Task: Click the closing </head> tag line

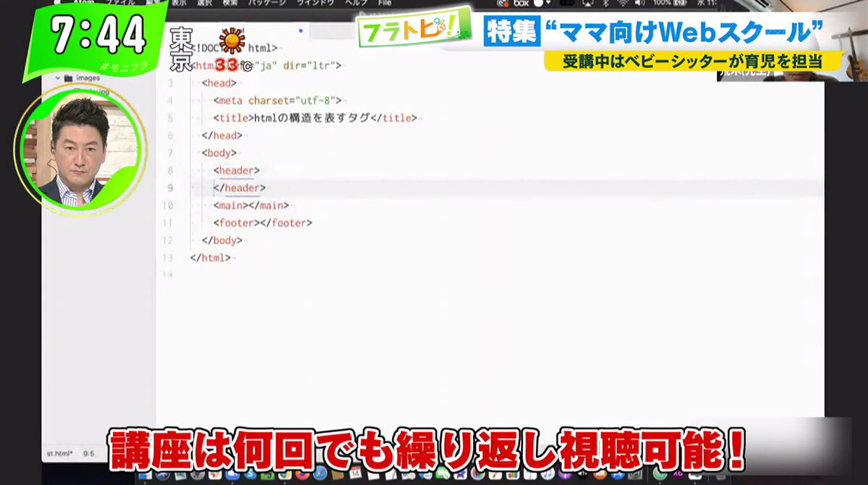Action: click(222, 135)
